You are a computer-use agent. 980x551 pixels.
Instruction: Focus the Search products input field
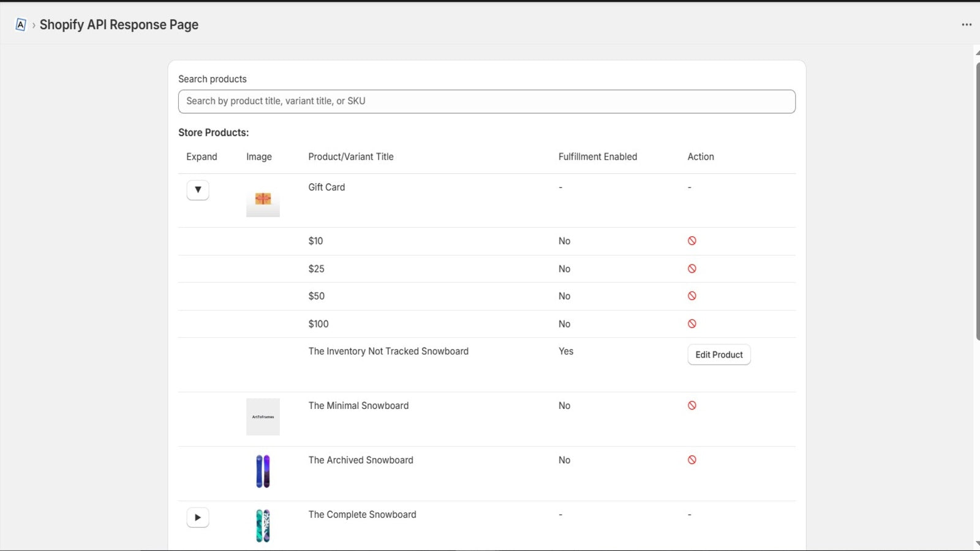487,102
